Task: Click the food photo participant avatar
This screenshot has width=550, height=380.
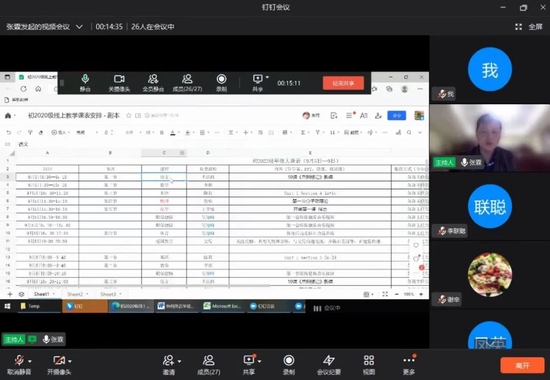Action: 490,275
